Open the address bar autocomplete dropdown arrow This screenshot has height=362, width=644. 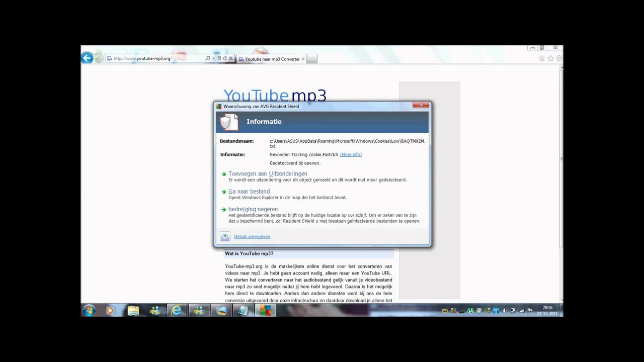tap(213, 58)
